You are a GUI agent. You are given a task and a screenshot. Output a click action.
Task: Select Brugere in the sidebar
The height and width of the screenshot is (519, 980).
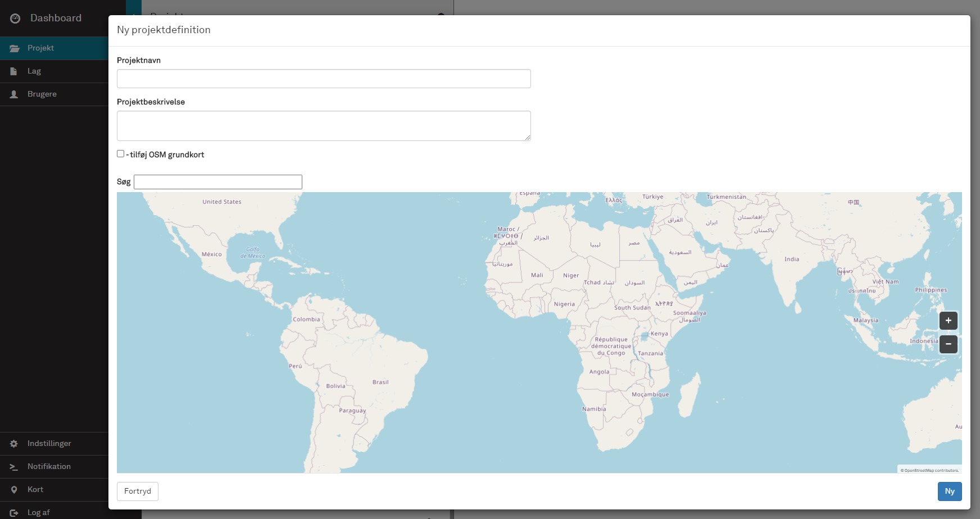42,94
